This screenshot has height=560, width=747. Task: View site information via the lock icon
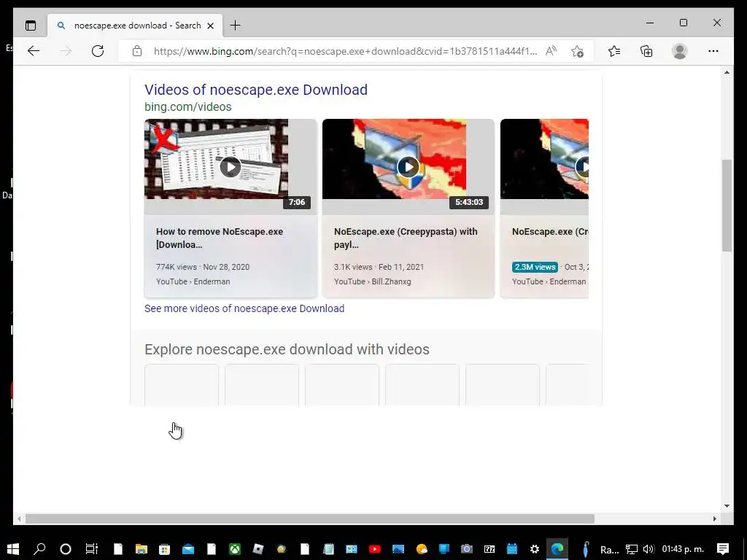[137, 51]
